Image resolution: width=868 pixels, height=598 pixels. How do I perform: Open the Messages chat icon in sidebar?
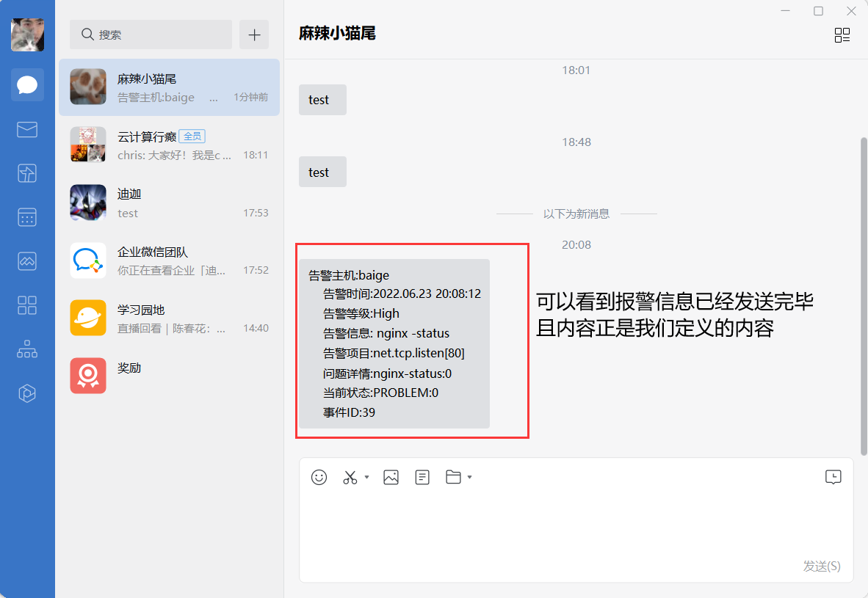tap(27, 85)
